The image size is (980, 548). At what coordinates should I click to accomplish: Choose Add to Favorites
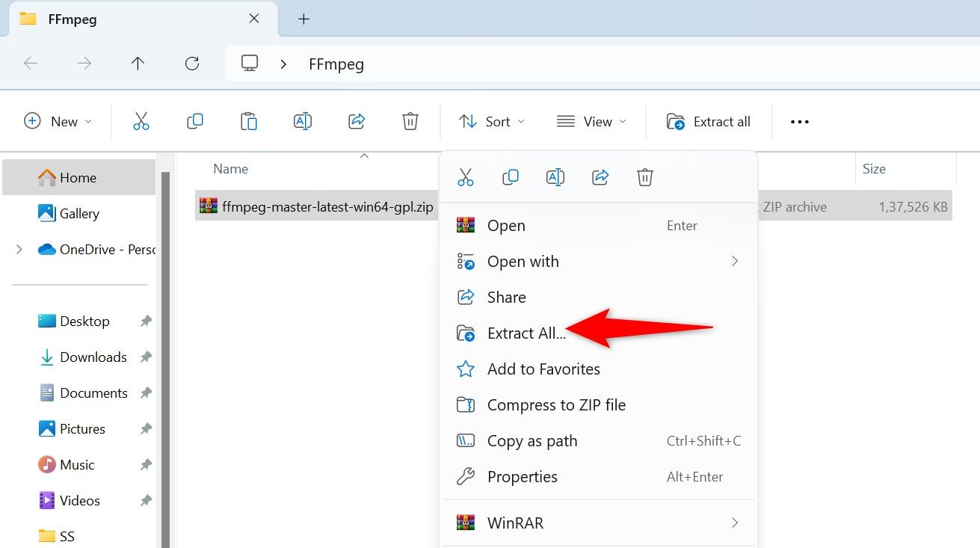(600, 369)
